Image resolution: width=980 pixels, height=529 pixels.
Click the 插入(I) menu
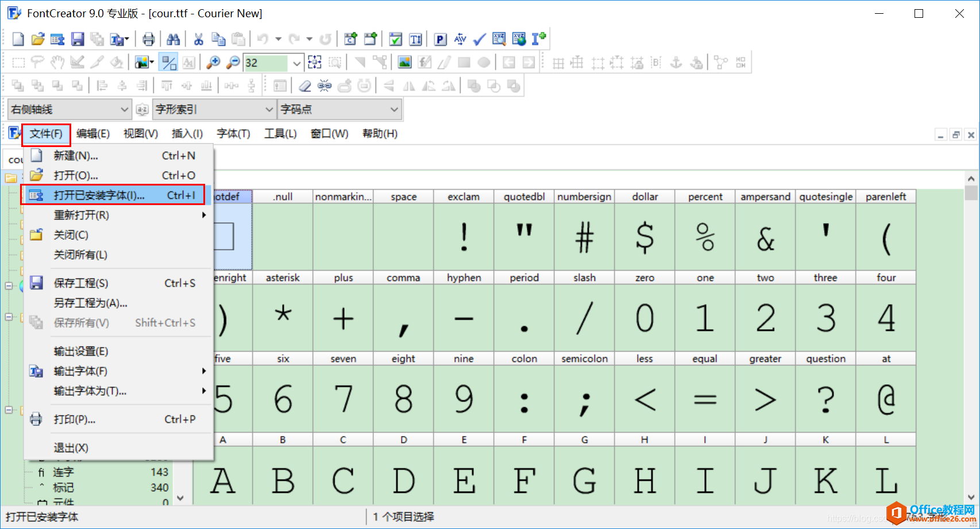(x=187, y=134)
